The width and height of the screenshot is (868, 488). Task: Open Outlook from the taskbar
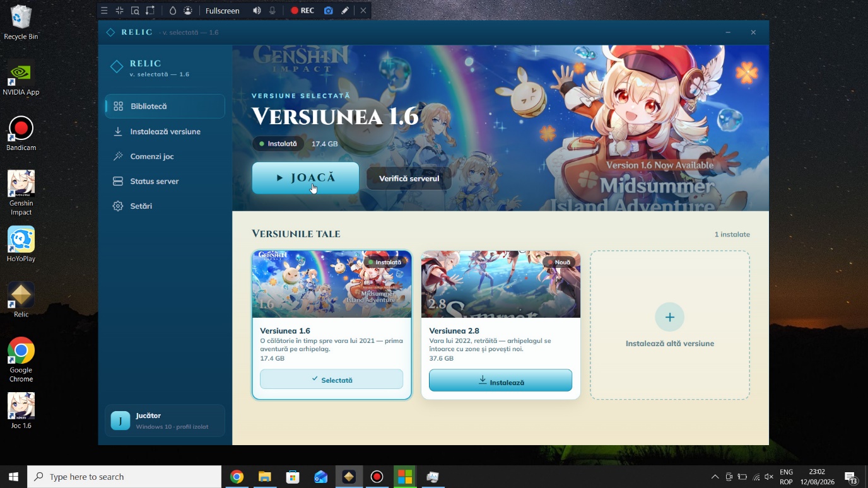320,477
